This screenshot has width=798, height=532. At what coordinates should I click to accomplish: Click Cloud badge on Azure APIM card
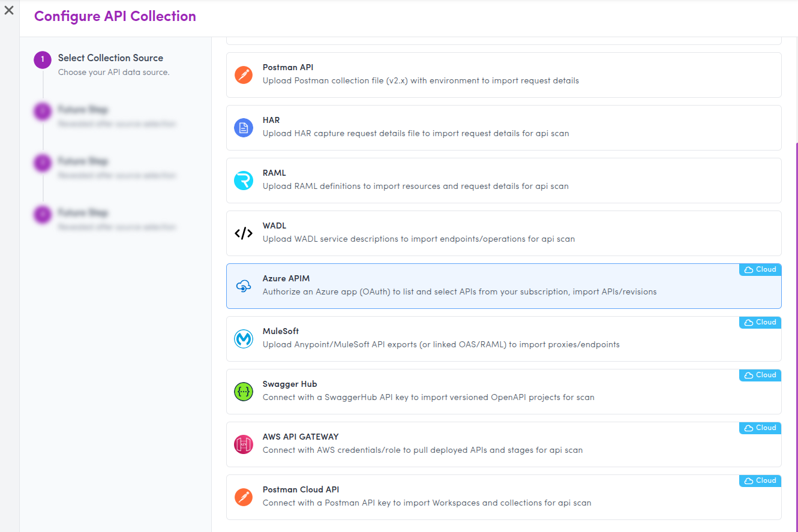point(760,269)
